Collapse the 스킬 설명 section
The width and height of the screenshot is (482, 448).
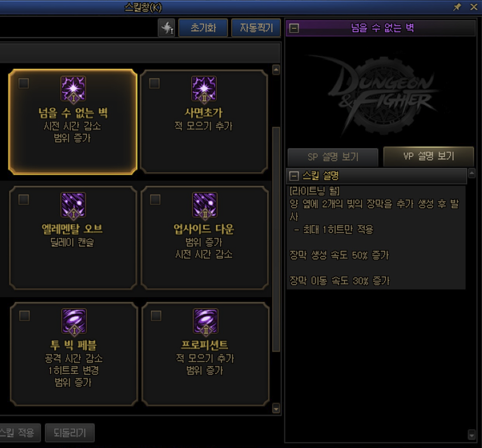pyautogui.click(x=294, y=176)
